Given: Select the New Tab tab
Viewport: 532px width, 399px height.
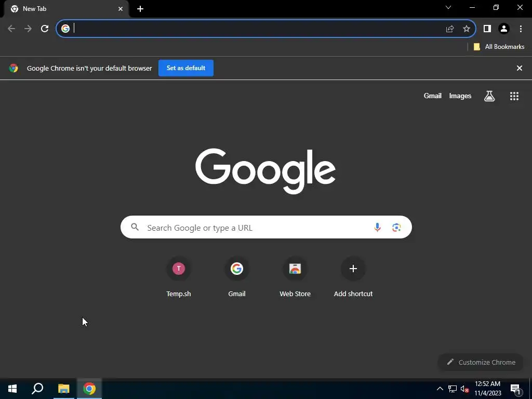Looking at the screenshot, I should click(x=66, y=9).
